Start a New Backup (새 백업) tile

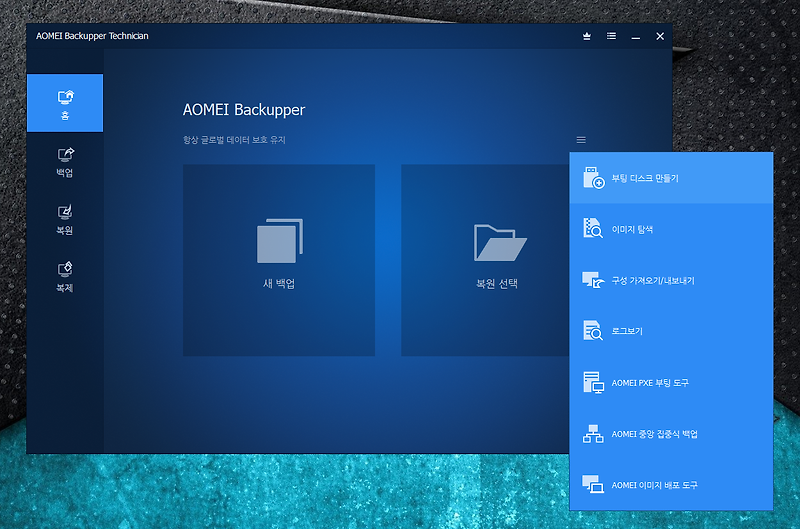click(x=279, y=260)
